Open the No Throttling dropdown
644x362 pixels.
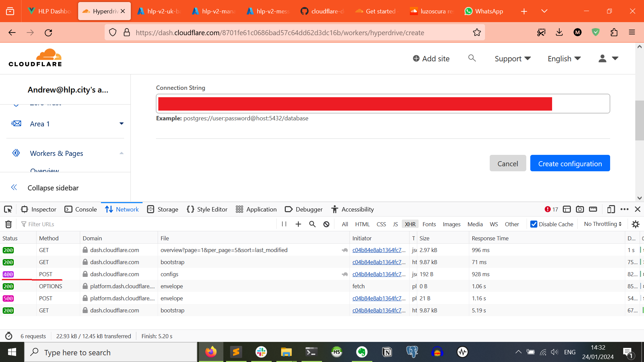pyautogui.click(x=603, y=224)
